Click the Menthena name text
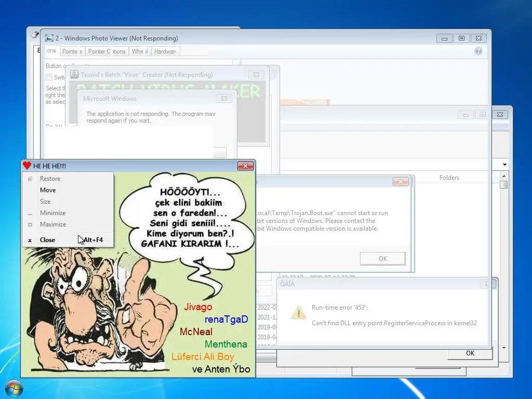The height and width of the screenshot is (399, 532). pyautogui.click(x=226, y=344)
